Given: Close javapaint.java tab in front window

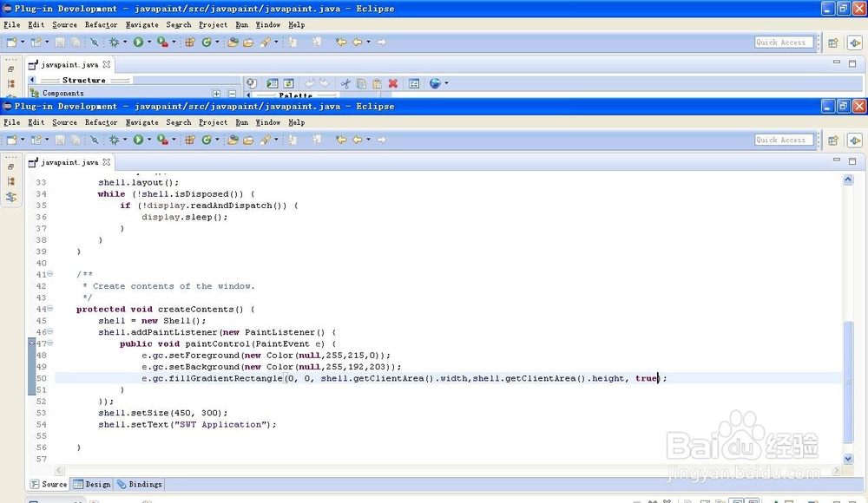Looking at the screenshot, I should (x=106, y=161).
